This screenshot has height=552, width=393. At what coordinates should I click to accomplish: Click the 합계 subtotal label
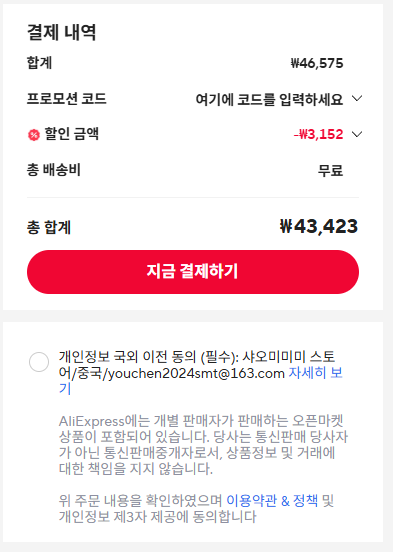[39, 63]
